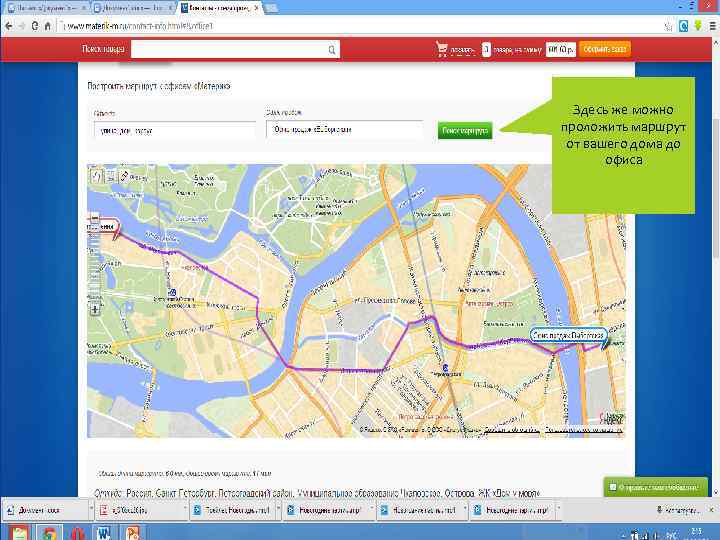Click the orange checkout button

605,49
